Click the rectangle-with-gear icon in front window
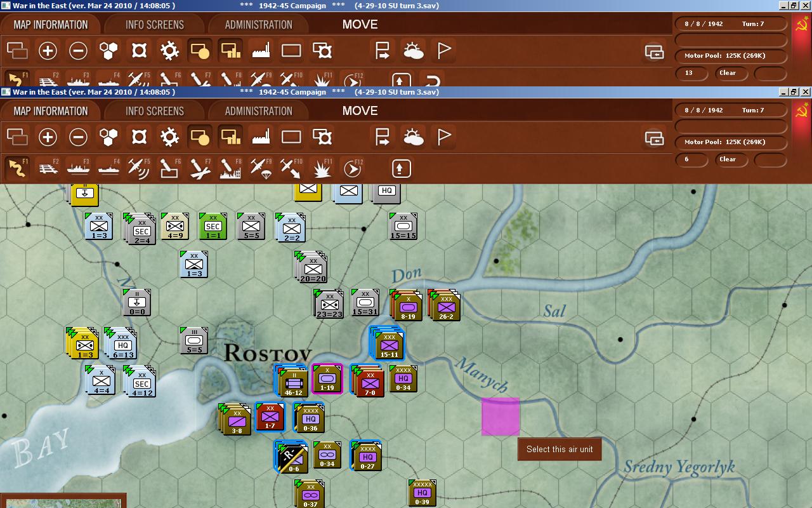Screen dimensions: 812x508 [322, 137]
